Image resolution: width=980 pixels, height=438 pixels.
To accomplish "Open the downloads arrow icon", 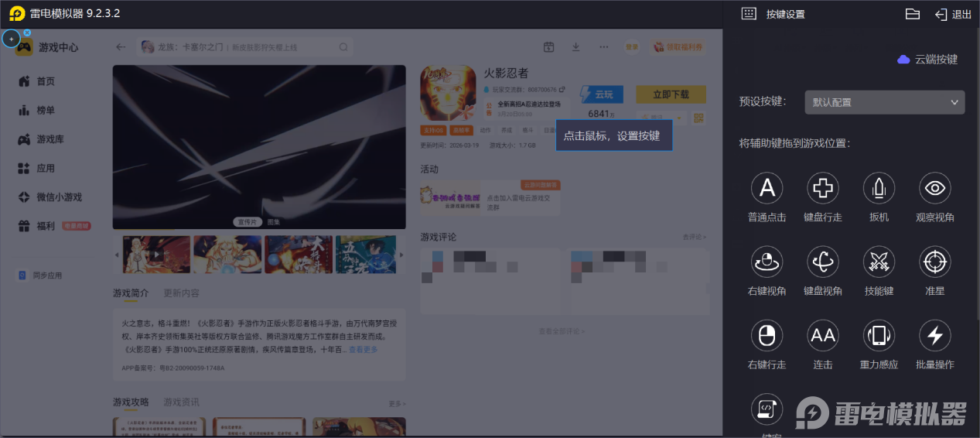I will pos(576,47).
